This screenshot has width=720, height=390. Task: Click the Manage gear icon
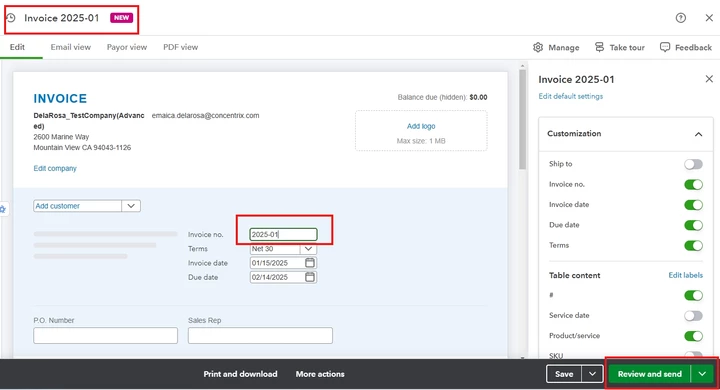538,47
